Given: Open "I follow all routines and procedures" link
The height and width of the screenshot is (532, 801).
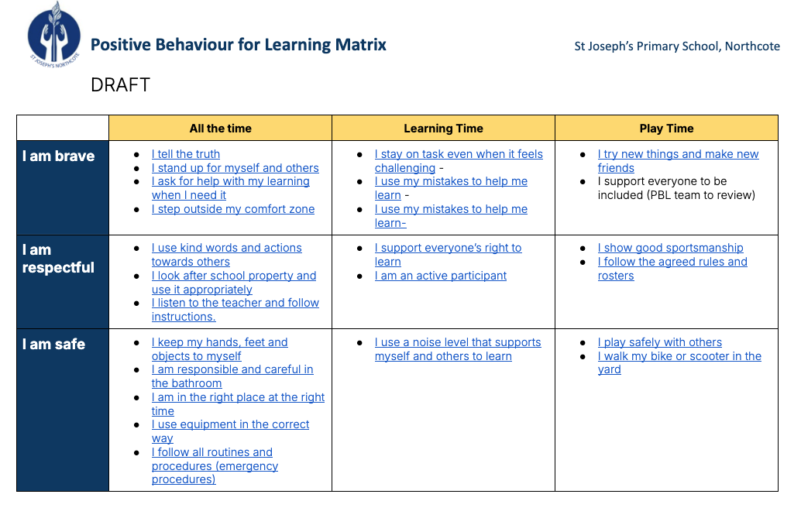Looking at the screenshot, I should (x=215, y=465).
